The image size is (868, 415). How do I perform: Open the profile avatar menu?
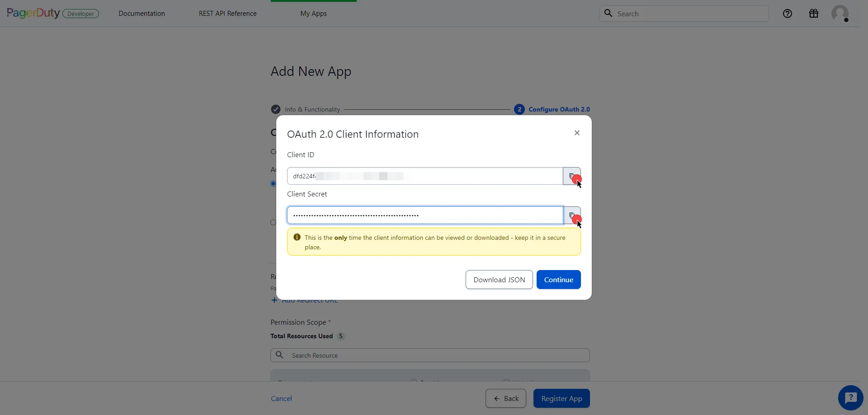841,14
